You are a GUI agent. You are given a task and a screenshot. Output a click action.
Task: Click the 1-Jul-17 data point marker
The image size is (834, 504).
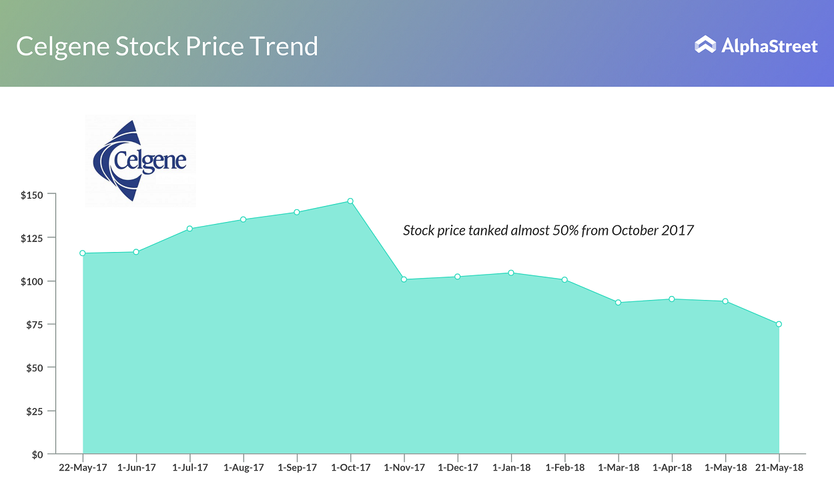click(189, 229)
